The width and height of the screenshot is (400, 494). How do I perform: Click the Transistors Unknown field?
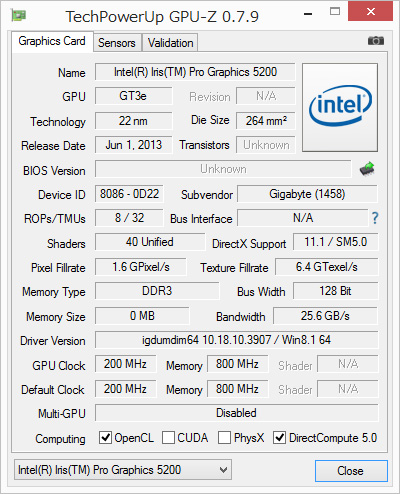click(x=266, y=145)
